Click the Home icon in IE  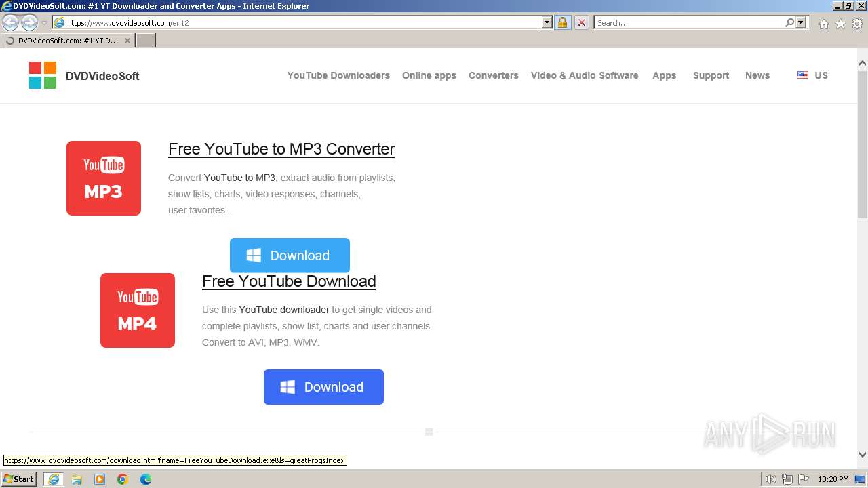823,24
